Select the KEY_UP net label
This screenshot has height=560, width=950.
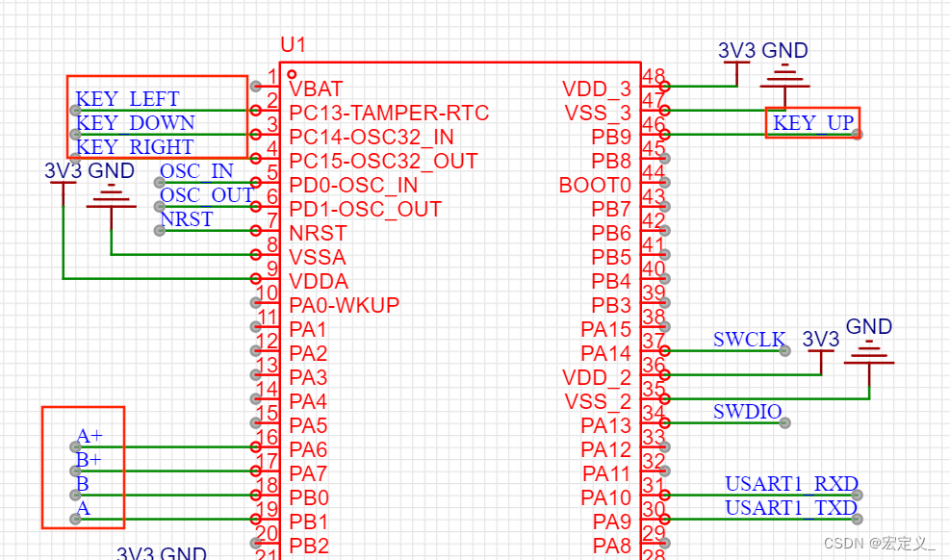pyautogui.click(x=811, y=122)
